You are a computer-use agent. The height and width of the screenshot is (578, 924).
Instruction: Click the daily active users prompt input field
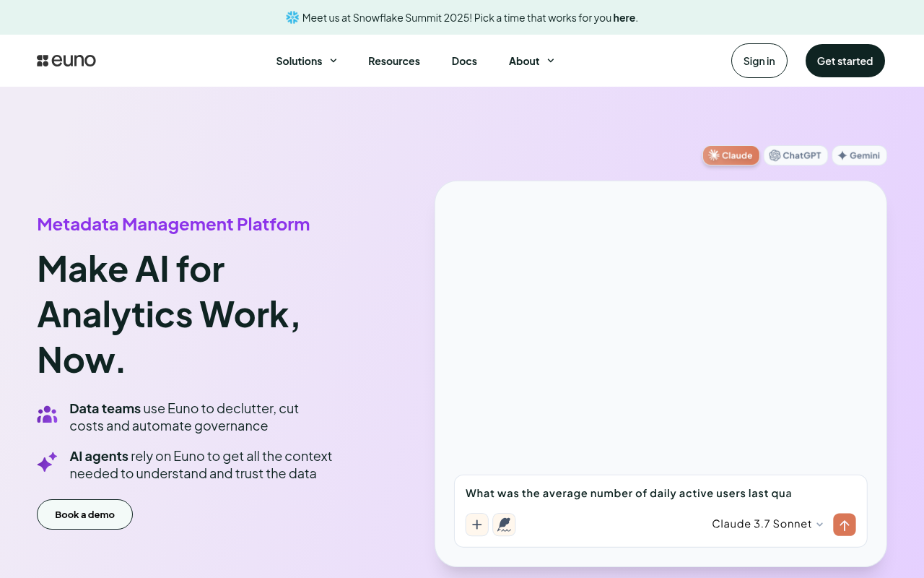(x=628, y=493)
